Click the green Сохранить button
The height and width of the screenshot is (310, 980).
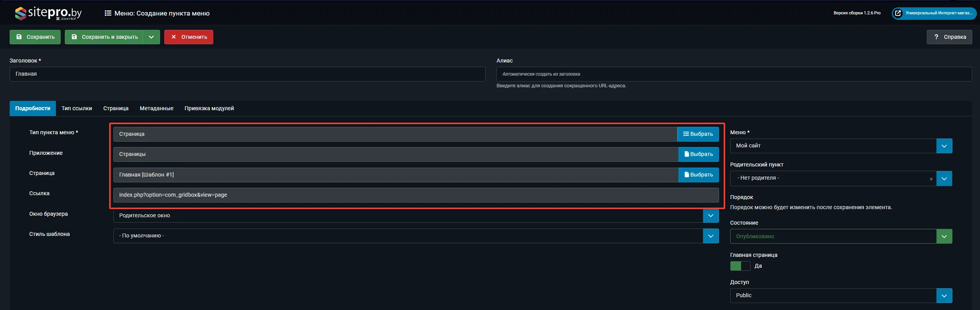pyautogui.click(x=35, y=37)
